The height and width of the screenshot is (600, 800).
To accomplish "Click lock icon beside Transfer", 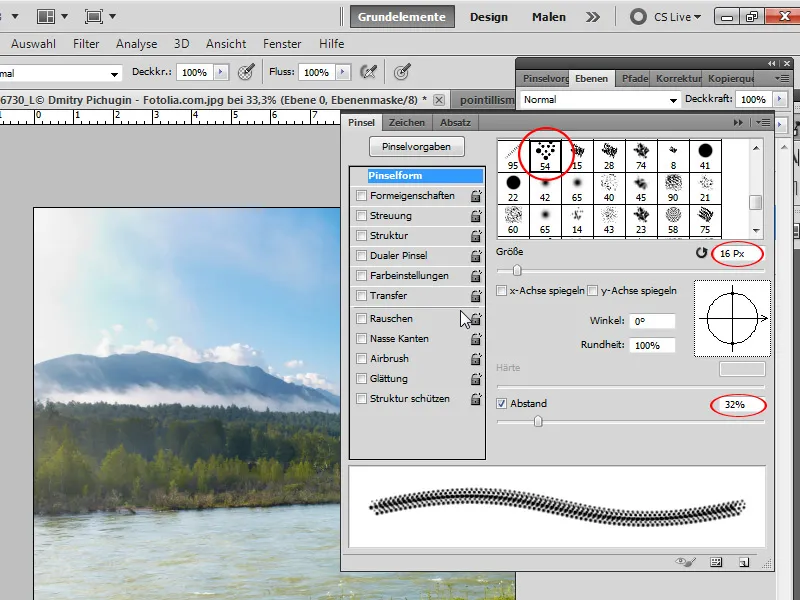I will [476, 296].
